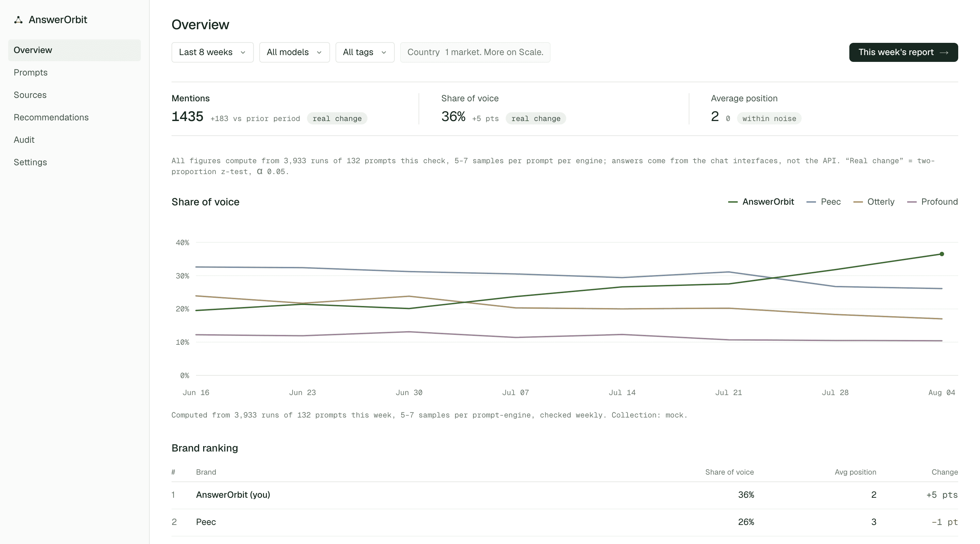
Task: Select the Mentions value 1435
Action: tap(187, 117)
